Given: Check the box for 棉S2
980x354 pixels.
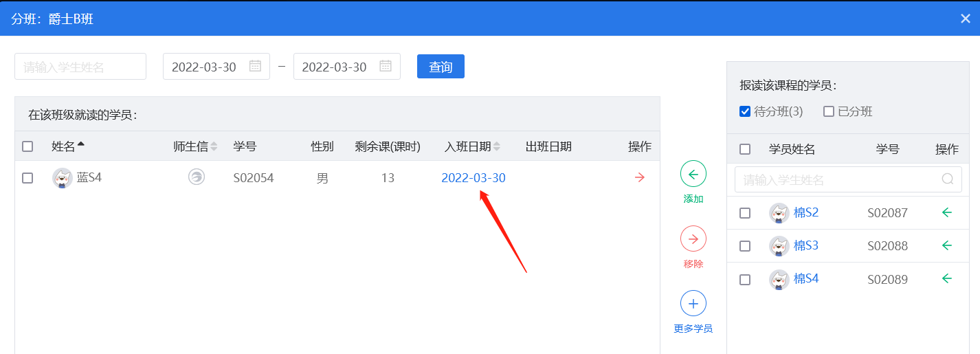Looking at the screenshot, I should [745, 213].
